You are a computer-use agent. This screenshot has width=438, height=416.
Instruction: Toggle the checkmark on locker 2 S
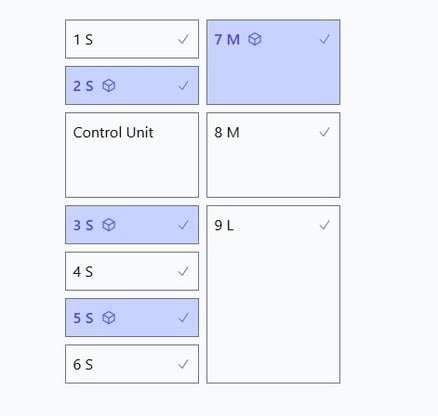point(183,86)
